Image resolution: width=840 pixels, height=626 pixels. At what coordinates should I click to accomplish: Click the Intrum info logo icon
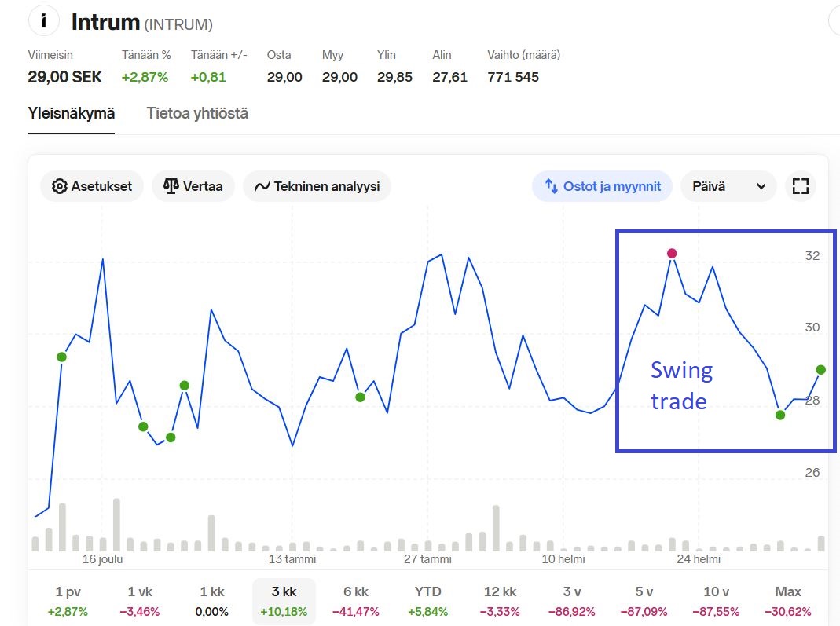click(44, 22)
